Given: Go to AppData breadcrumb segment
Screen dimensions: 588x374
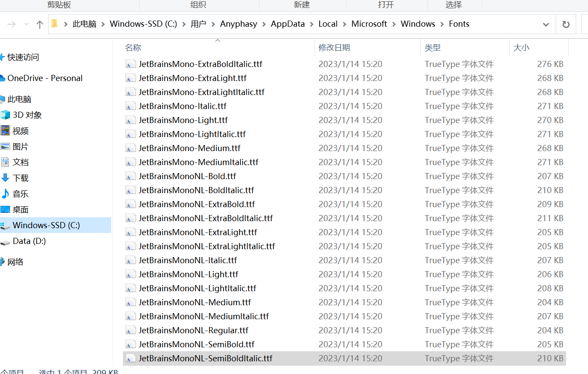Looking at the screenshot, I should (x=287, y=24).
